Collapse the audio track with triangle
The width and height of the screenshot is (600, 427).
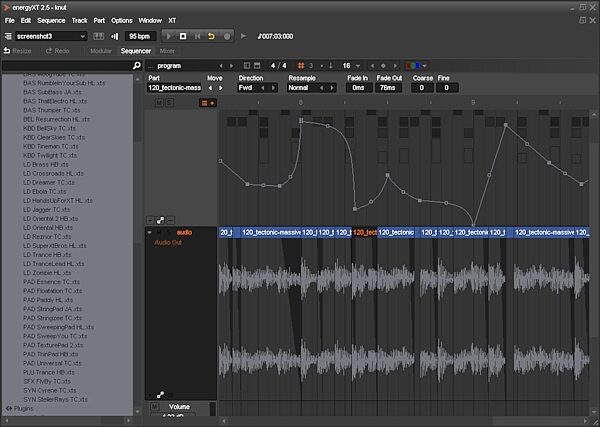pos(150,232)
